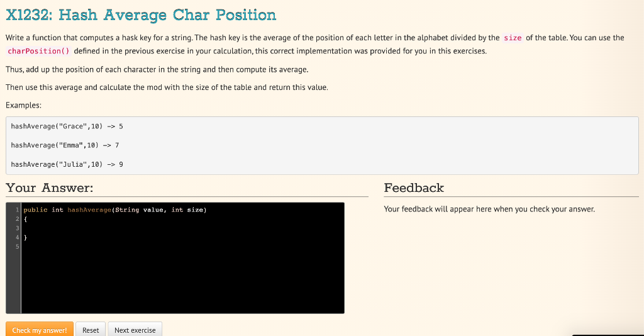Click the hashAverage("Julia",10) example line

pyautogui.click(x=67, y=164)
